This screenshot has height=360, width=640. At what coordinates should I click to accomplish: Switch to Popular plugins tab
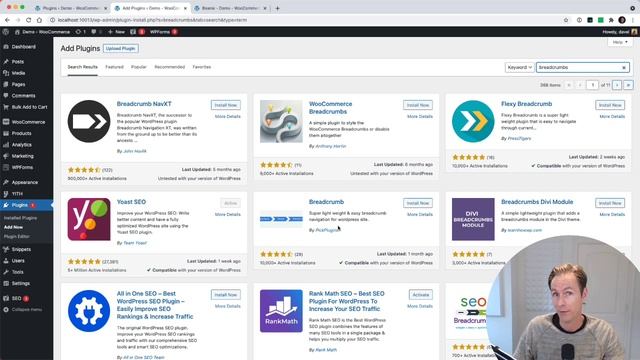(x=138, y=67)
